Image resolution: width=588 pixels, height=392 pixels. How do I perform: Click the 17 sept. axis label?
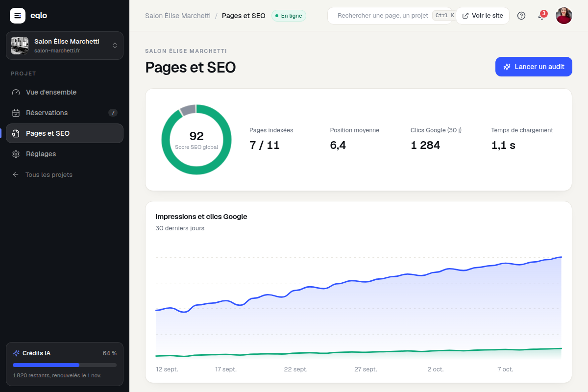click(x=226, y=369)
